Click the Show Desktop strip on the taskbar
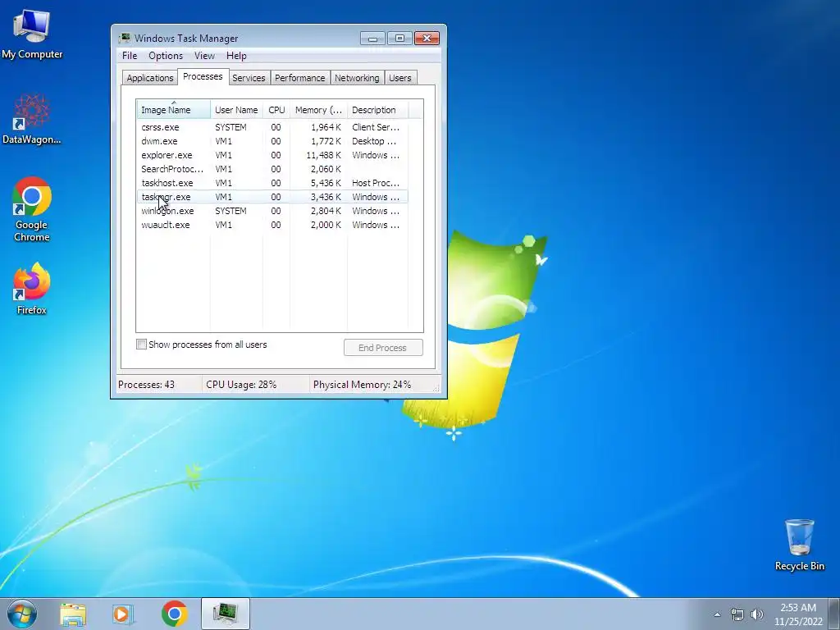Screen dimensions: 840x630 point(834,614)
